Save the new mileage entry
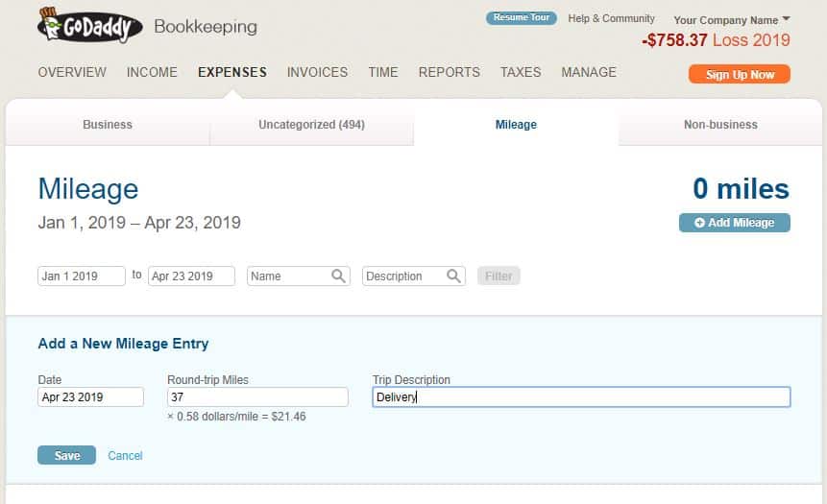This screenshot has height=504, width=827. coord(66,455)
